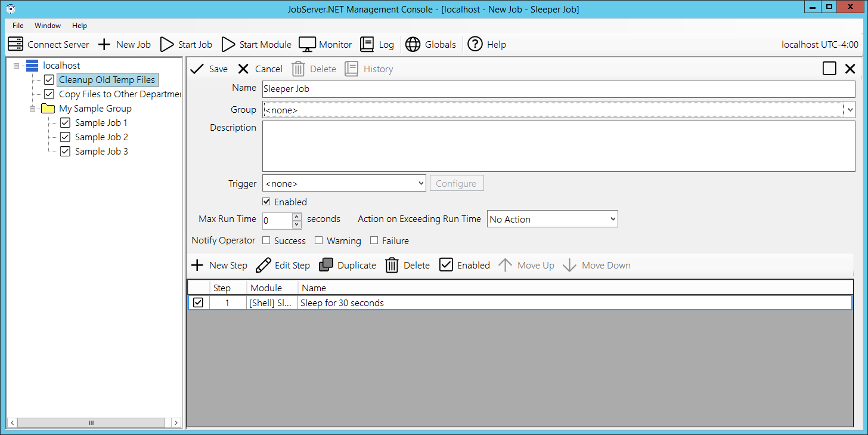The height and width of the screenshot is (435, 868).
Task: Cancel editing the job
Action: (260, 69)
